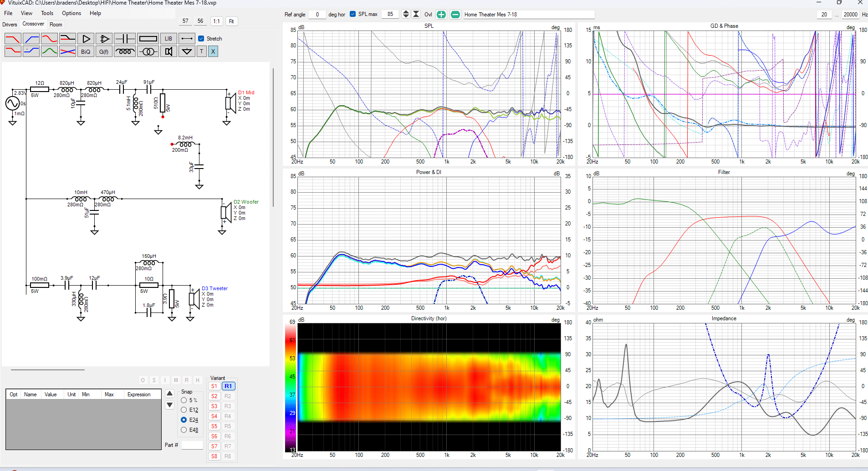Insert the red-blue crossed lines block

point(67,51)
